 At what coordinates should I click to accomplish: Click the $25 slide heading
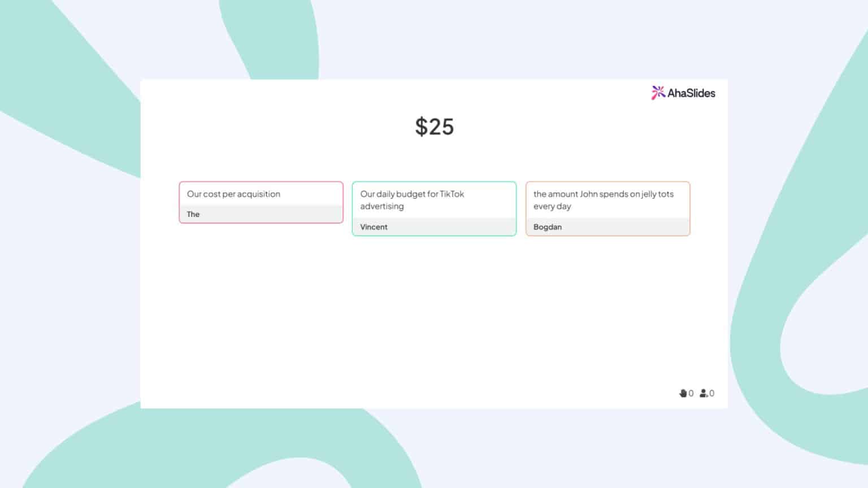click(434, 127)
